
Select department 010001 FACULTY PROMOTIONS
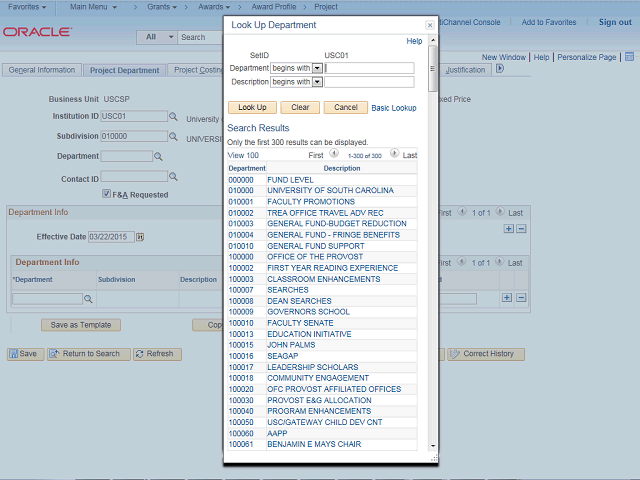(322, 202)
